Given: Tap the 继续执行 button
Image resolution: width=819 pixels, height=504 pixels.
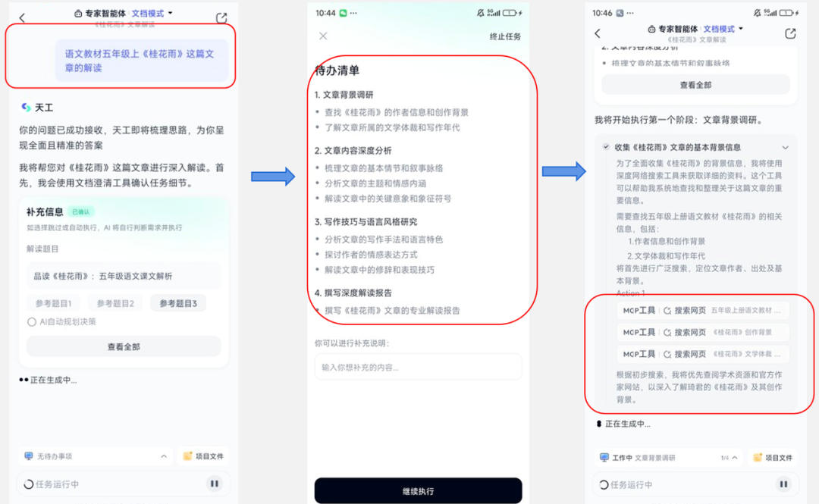Looking at the screenshot, I should (x=418, y=490).
